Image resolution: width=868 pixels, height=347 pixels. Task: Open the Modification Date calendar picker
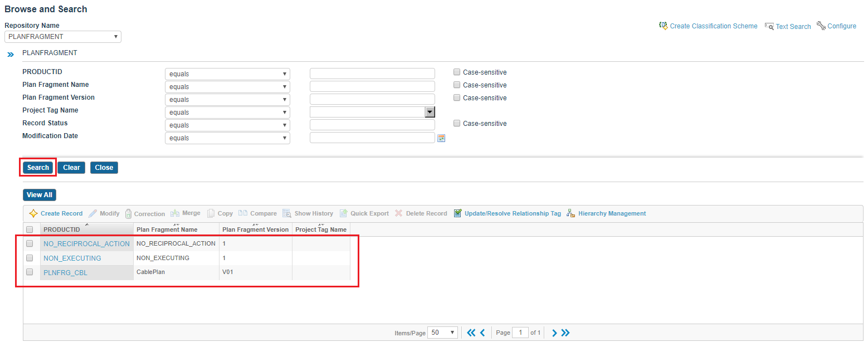click(441, 138)
